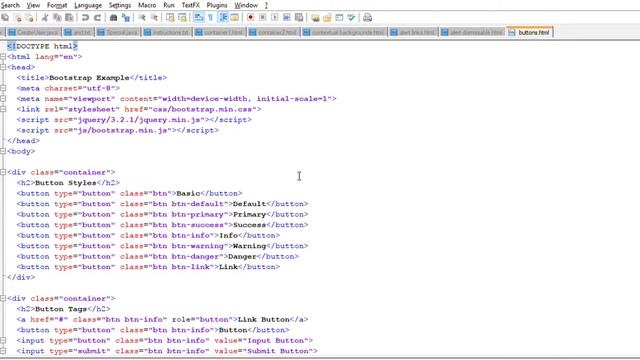Collapse the body tag fold marker
Image resolution: width=640 pixels, height=360 pixels.
click(x=3, y=151)
